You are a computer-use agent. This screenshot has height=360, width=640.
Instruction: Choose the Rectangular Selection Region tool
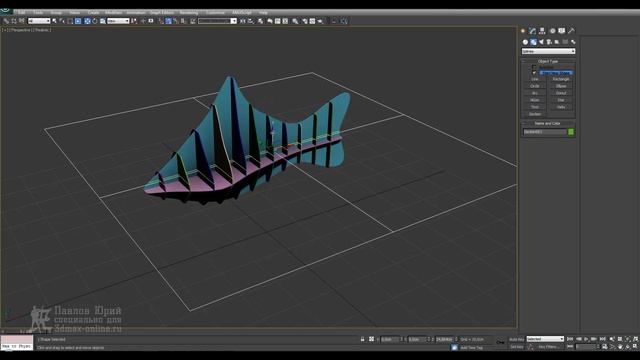tap(70, 21)
